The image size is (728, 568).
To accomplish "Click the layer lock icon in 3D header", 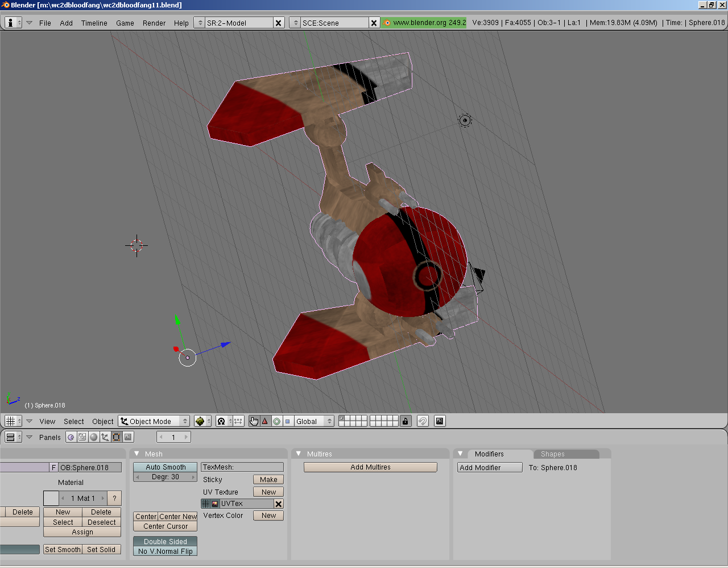I will click(x=405, y=421).
